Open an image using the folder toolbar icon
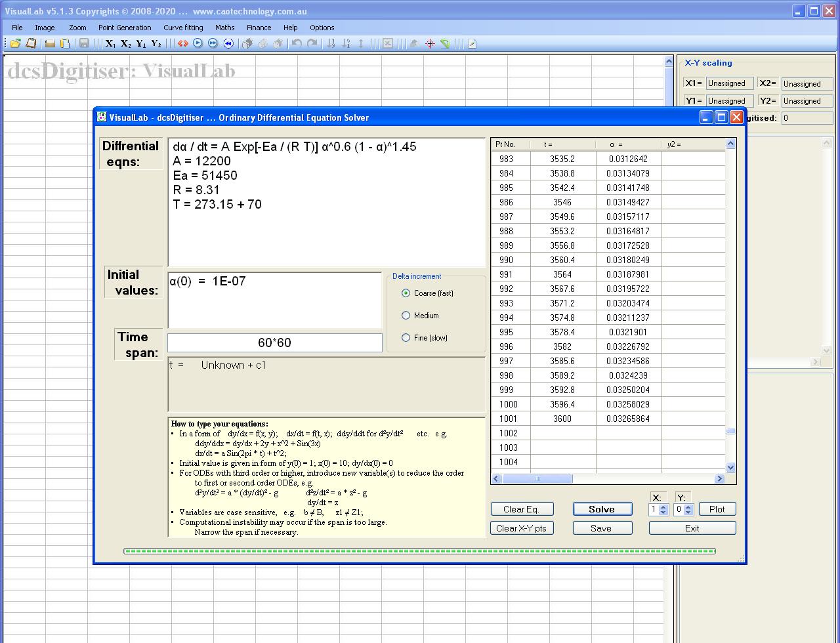Screen dimensions: 840x643 point(14,43)
